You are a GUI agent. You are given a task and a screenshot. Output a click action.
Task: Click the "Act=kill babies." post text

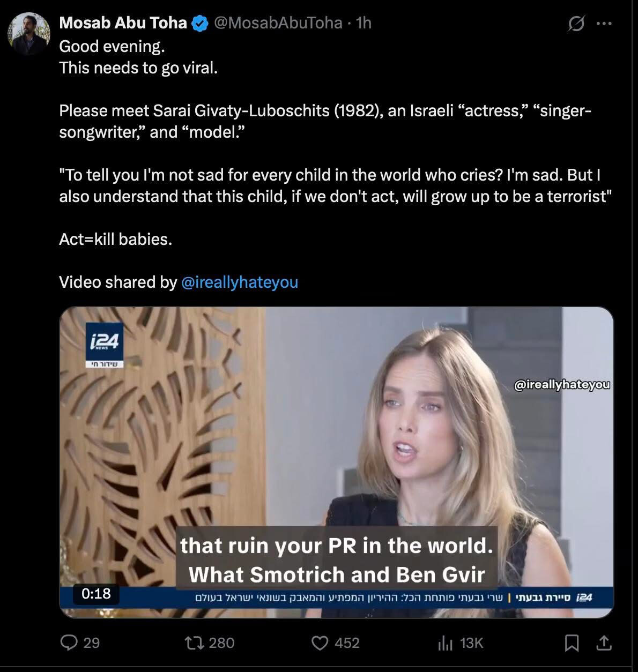pos(116,239)
